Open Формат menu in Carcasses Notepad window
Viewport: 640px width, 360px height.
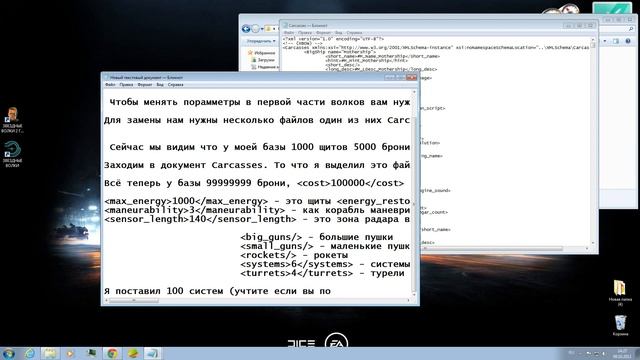pyautogui.click(x=323, y=33)
